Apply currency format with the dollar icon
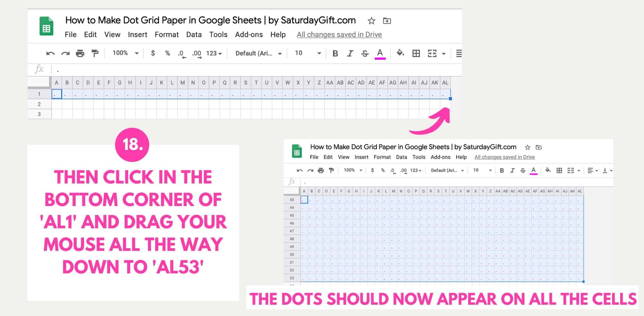644x316 pixels. [x=153, y=53]
